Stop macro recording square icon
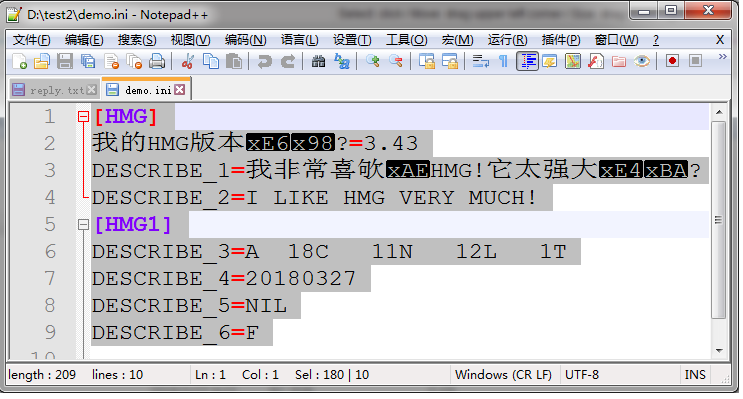This screenshot has height=399, width=743. coord(696,61)
